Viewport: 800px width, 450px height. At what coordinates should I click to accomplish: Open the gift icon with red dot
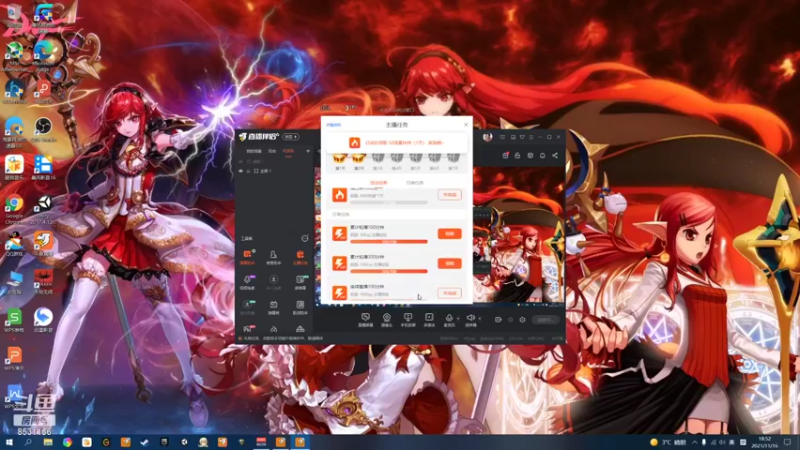point(505,156)
